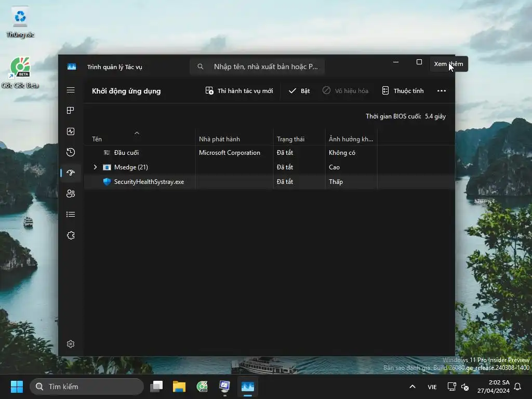Focus the Task Manager search box
This screenshot has height=399, width=532.
point(257,66)
